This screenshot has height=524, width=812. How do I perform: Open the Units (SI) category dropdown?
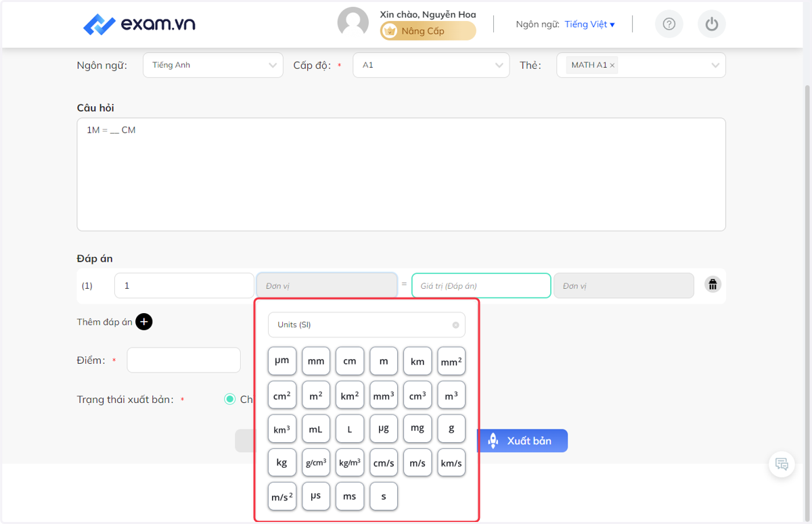[x=366, y=325]
